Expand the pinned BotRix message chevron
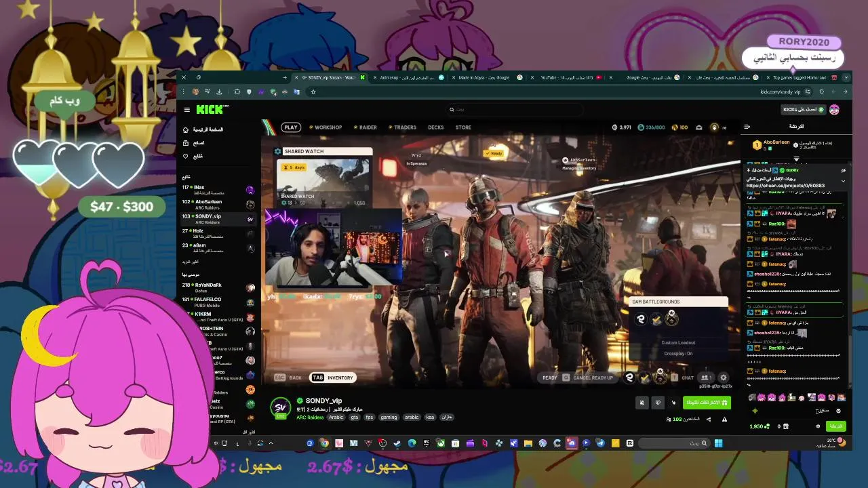 click(844, 181)
